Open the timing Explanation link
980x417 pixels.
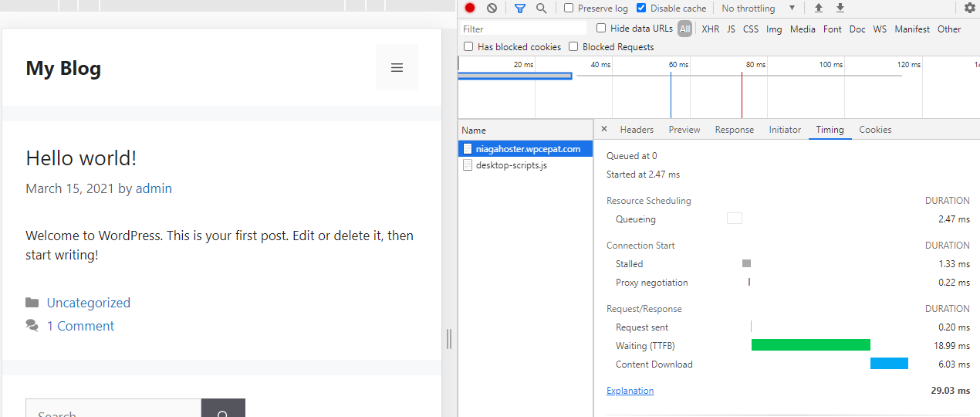pyautogui.click(x=630, y=391)
